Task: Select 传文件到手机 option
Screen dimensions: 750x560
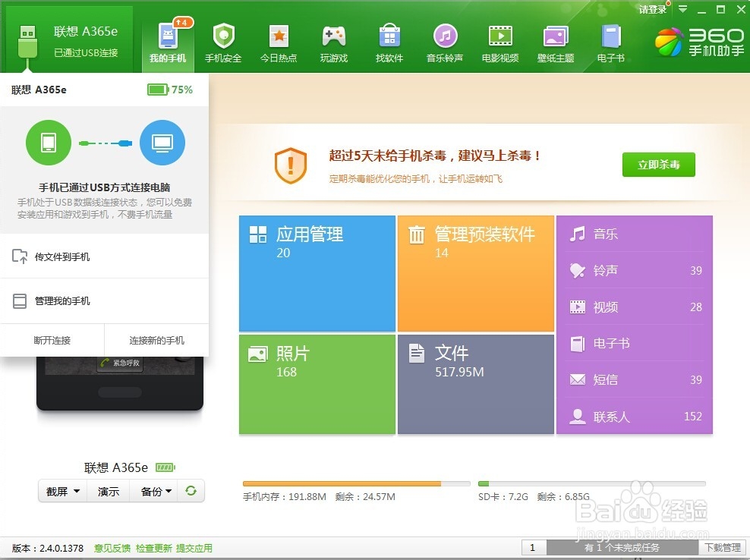Action: click(x=104, y=256)
